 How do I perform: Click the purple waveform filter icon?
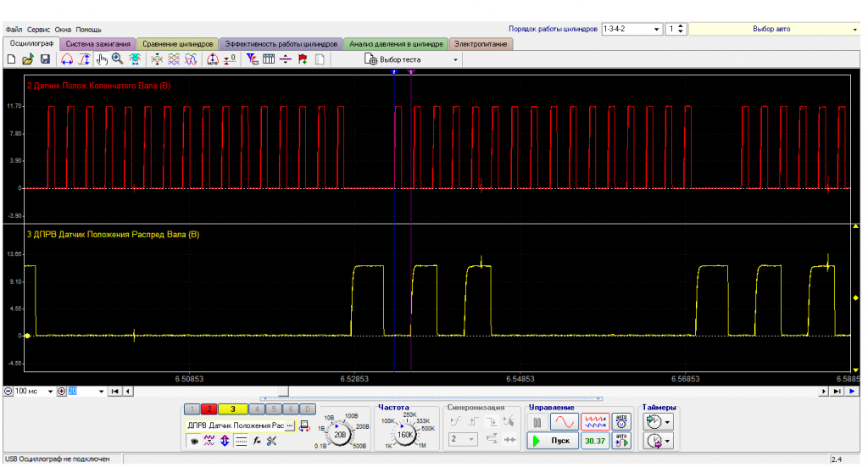click(209, 441)
